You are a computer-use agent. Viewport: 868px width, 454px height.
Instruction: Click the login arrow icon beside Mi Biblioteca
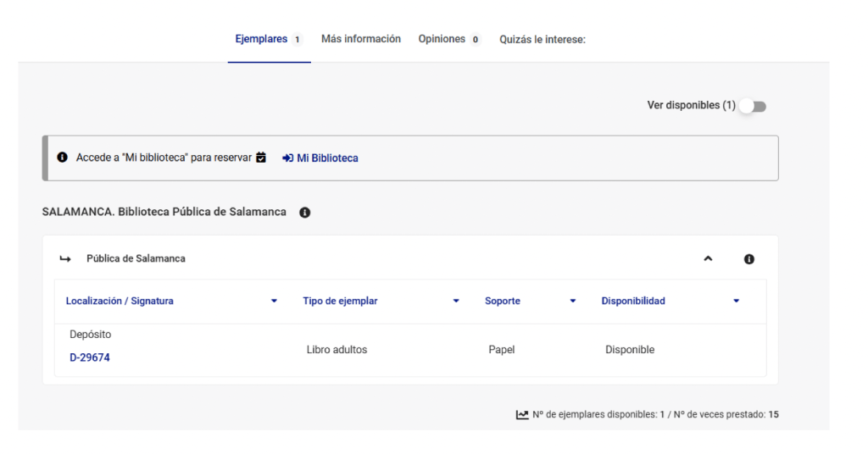pyautogui.click(x=288, y=158)
